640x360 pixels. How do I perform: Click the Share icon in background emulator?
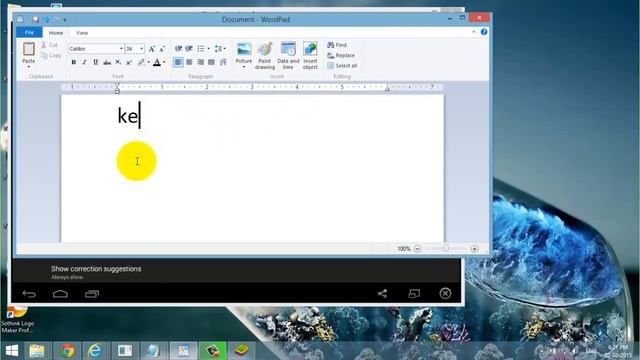point(382,293)
